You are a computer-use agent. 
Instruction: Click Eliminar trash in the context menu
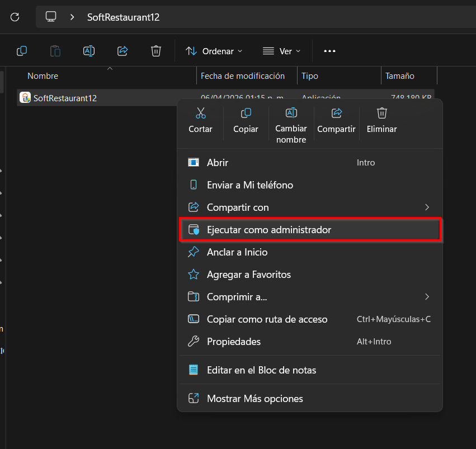381,120
